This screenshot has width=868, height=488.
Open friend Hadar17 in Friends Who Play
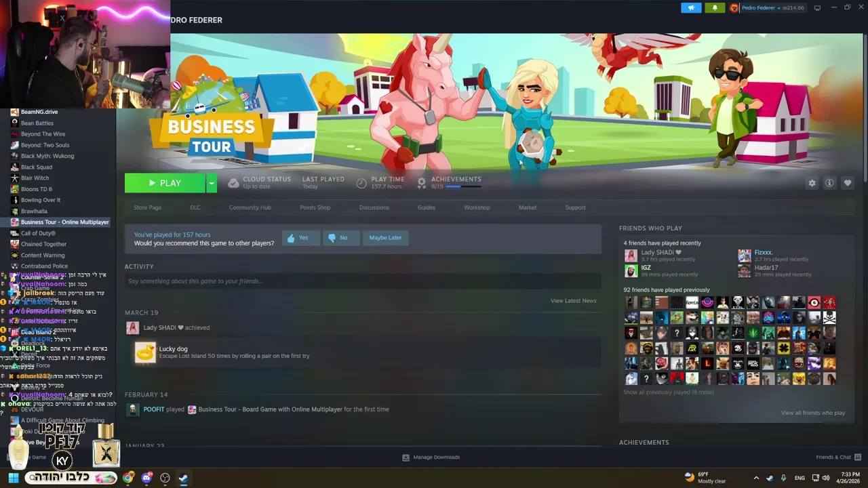coord(775,270)
